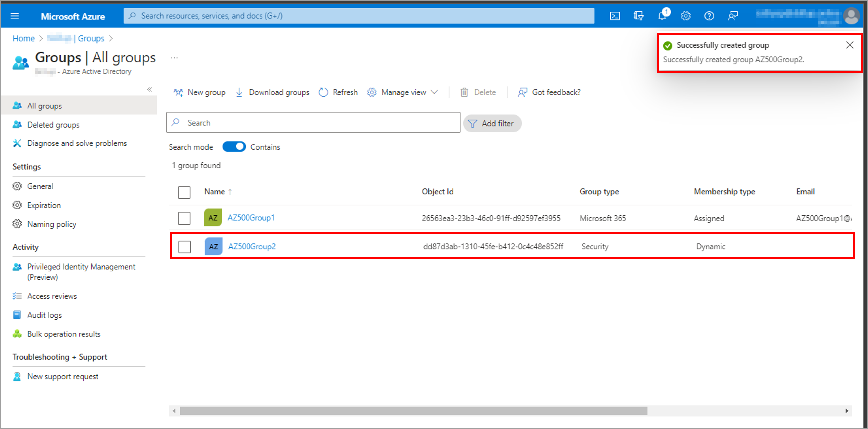Go to Groups breadcrumb link
Screen dimensions: 868x429
pyautogui.click(x=91, y=38)
